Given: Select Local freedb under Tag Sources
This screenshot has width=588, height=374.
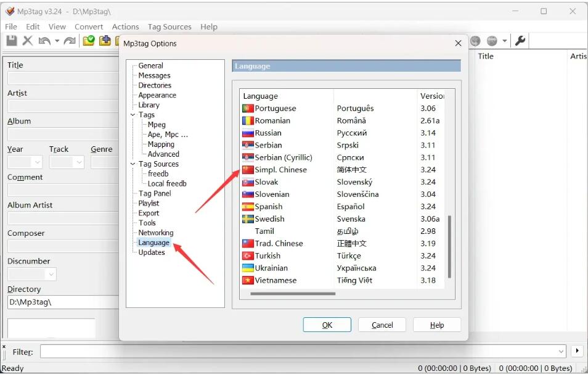Looking at the screenshot, I should (167, 184).
